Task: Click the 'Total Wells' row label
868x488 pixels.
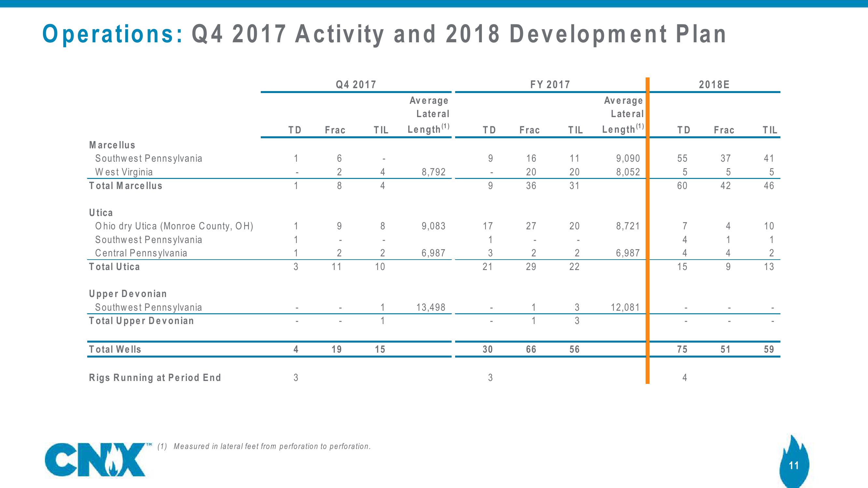Action: pyautogui.click(x=115, y=349)
